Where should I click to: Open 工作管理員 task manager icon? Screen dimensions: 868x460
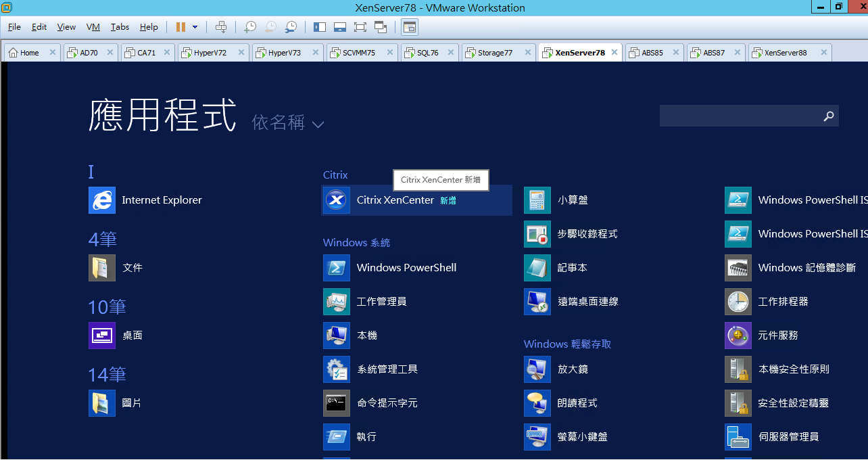(337, 302)
